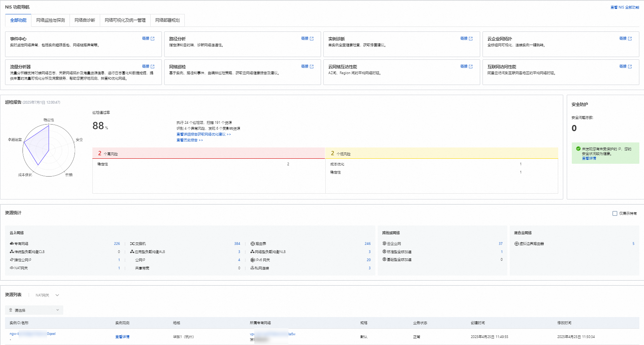Open the 互联网访问性能 external link icon
The height and width of the screenshot is (345, 644).
(x=630, y=66)
